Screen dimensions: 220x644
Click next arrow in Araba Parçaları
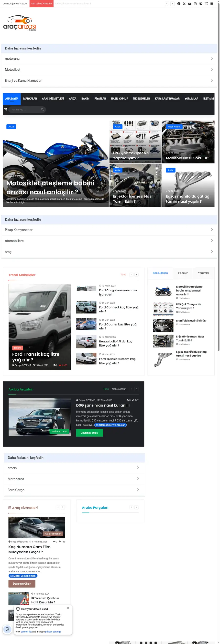click(136, 507)
